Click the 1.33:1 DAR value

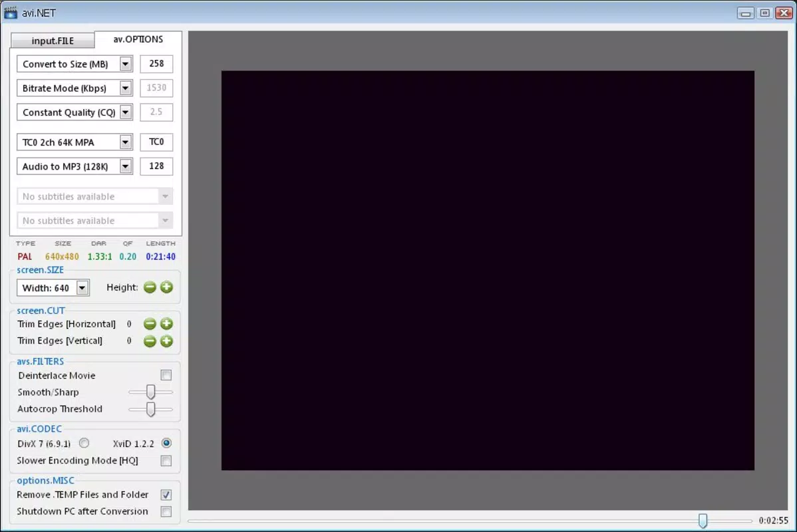pos(100,257)
